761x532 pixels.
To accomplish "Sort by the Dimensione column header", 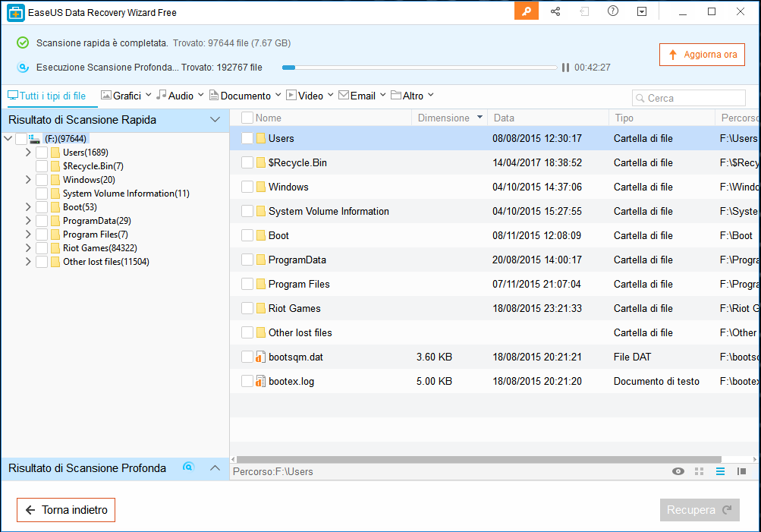I will click(450, 118).
